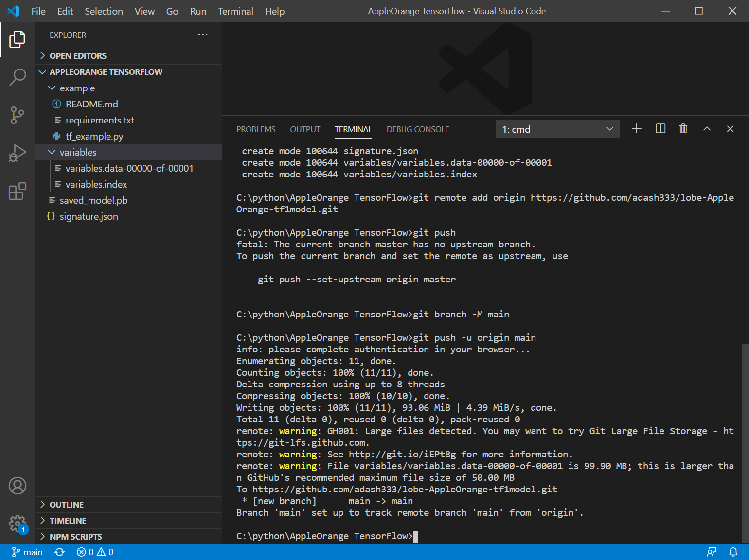749x560 pixels.
Task: Open the Source Control view icon
Action: (18, 115)
